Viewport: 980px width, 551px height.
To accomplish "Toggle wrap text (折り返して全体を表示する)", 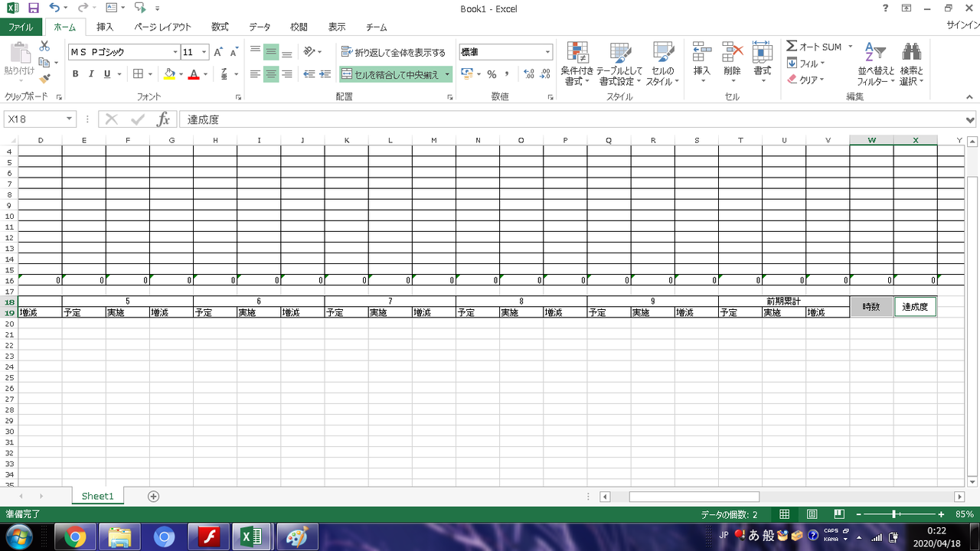I will (394, 53).
